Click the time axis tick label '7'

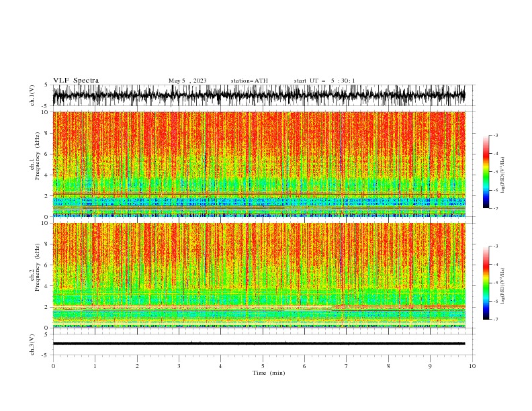(x=347, y=366)
